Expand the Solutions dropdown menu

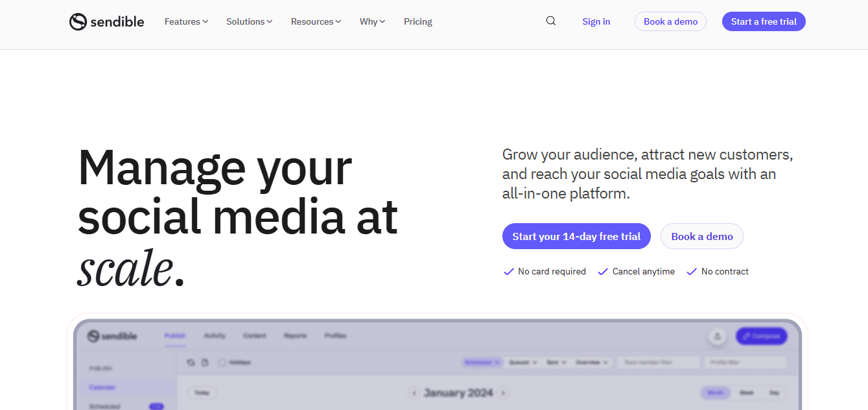tap(250, 21)
